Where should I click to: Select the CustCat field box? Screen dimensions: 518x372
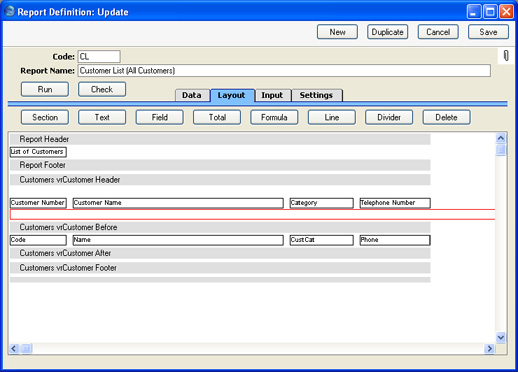click(321, 240)
